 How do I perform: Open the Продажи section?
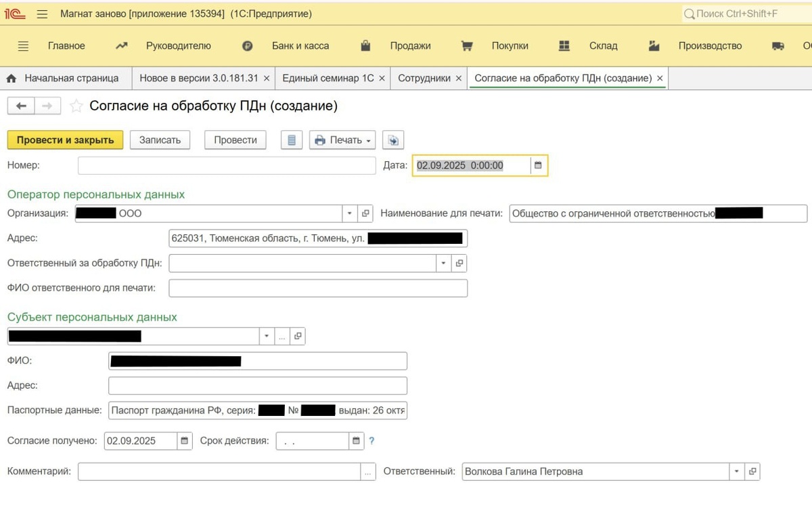(x=411, y=46)
